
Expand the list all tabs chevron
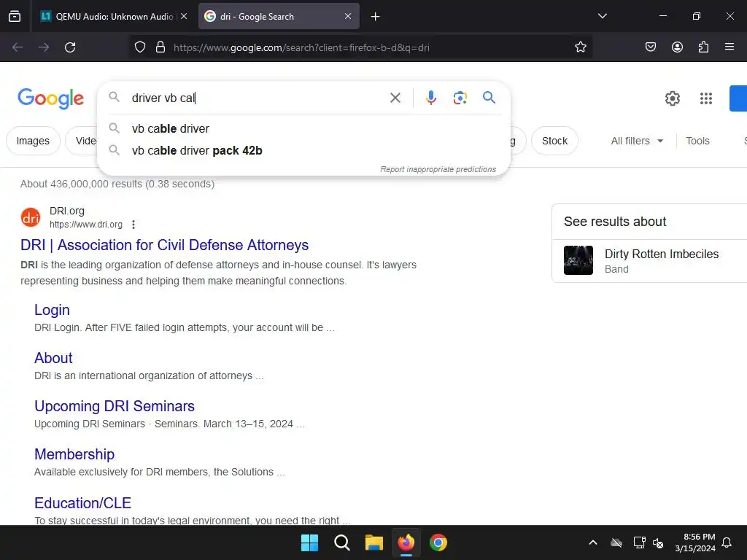pos(603,16)
